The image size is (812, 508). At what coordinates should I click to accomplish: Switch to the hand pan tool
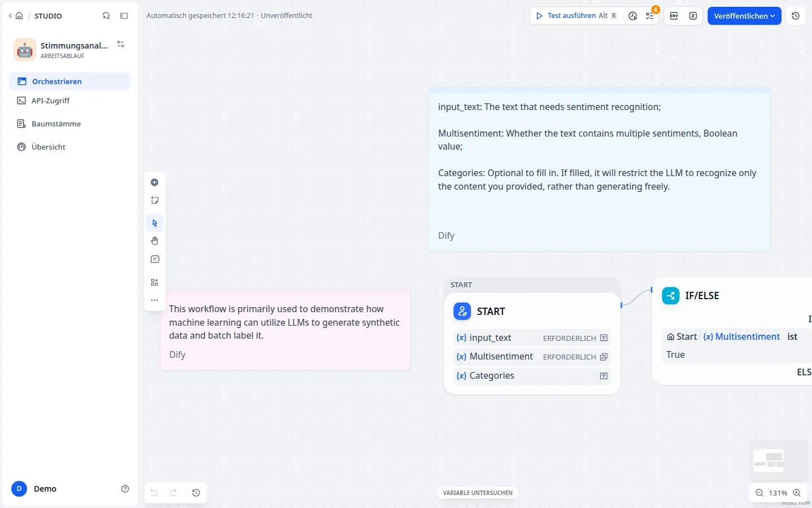(x=155, y=241)
